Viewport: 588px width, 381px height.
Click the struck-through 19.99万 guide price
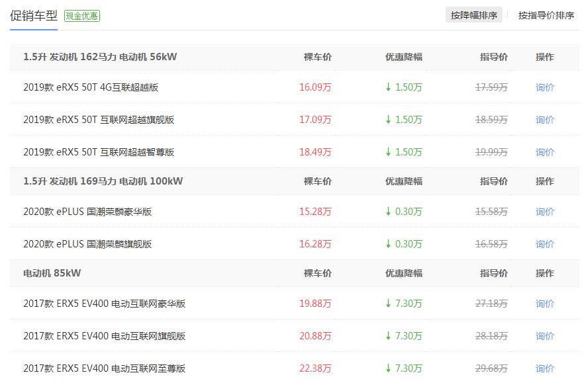[x=491, y=152]
